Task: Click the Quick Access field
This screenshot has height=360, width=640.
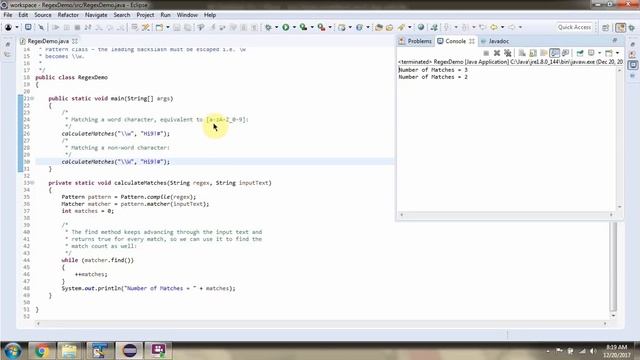Action: pyautogui.click(x=574, y=27)
